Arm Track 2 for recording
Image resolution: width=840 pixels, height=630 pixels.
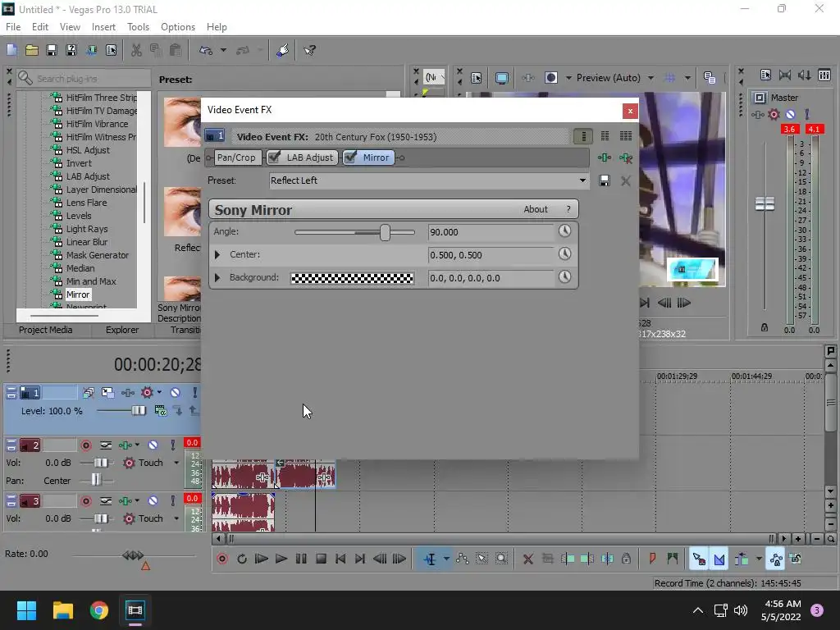pos(85,445)
